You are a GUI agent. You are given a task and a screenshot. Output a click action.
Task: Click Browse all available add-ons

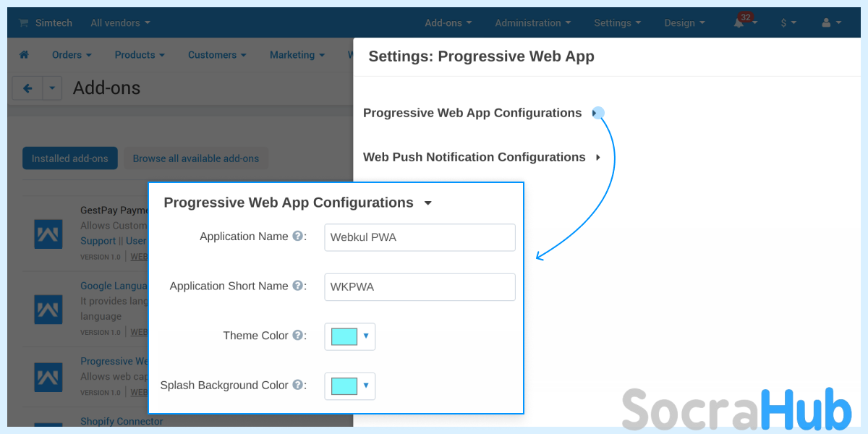coord(196,158)
